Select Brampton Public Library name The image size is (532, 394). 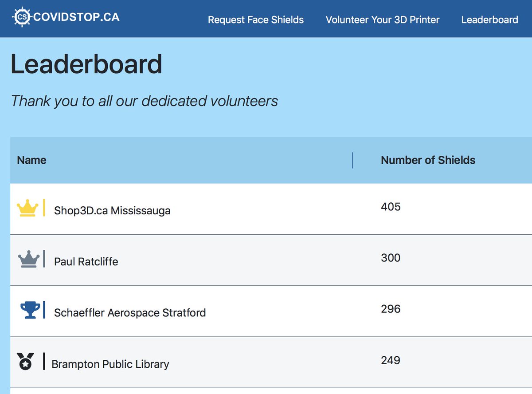[x=110, y=364]
